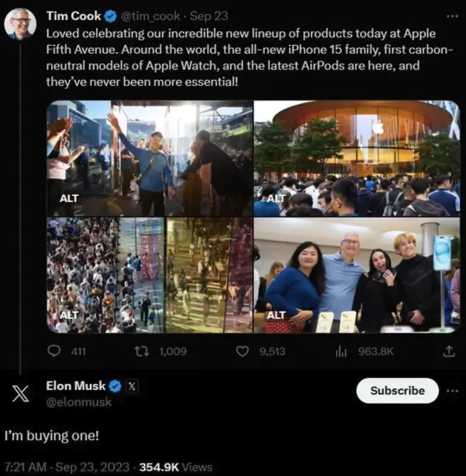Show ALT text for the high-five photo

click(69, 198)
